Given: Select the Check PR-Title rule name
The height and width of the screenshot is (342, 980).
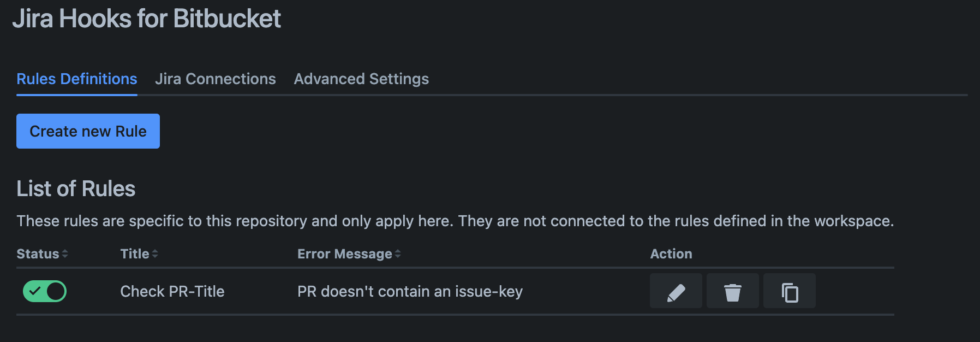Looking at the screenshot, I should (172, 292).
